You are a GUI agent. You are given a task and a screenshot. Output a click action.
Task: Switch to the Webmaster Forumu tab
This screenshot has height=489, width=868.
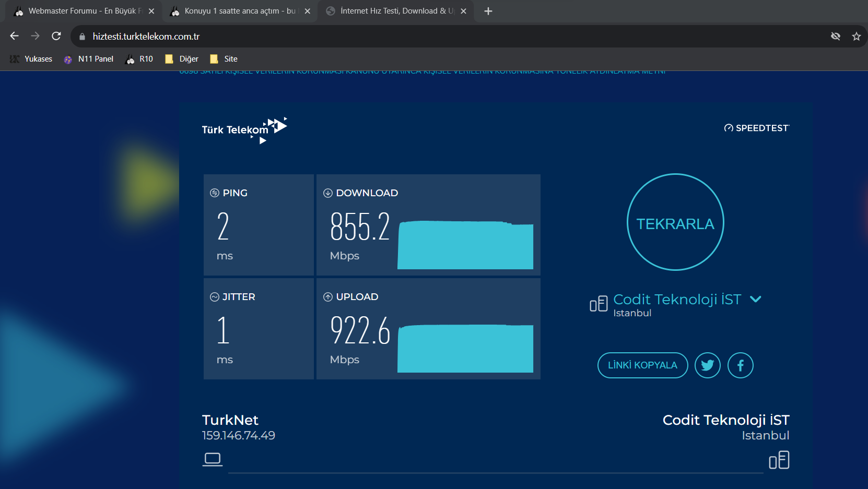pyautogui.click(x=83, y=11)
